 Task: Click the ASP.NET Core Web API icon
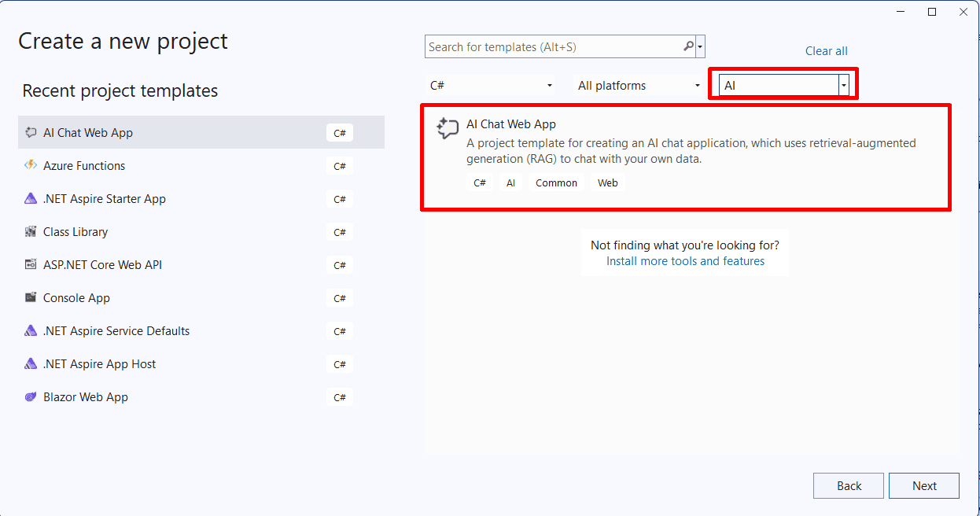tap(31, 264)
